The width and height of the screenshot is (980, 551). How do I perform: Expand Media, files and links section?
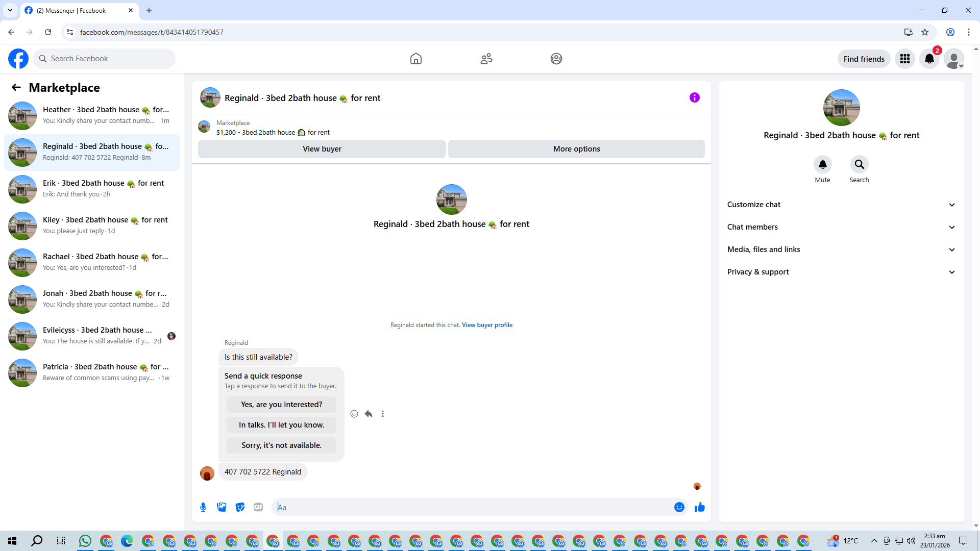click(841, 249)
